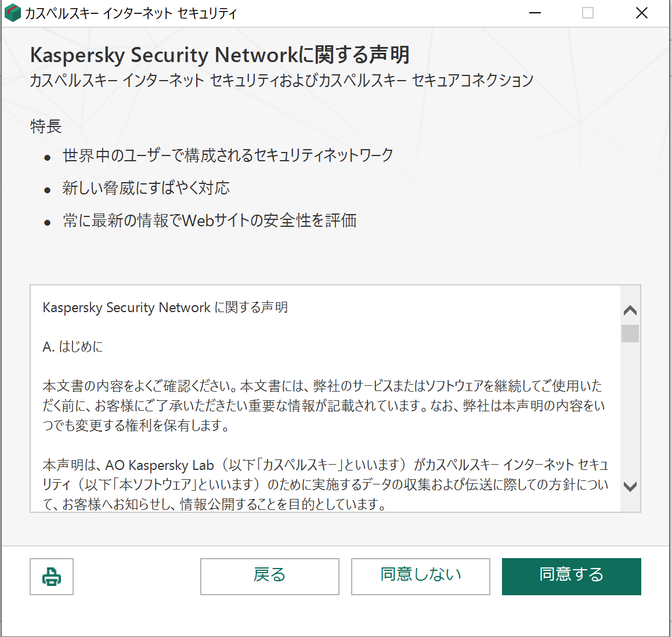Screen dimensions: 672x637
Task: Decline by clicking 同意しない
Action: point(420,576)
